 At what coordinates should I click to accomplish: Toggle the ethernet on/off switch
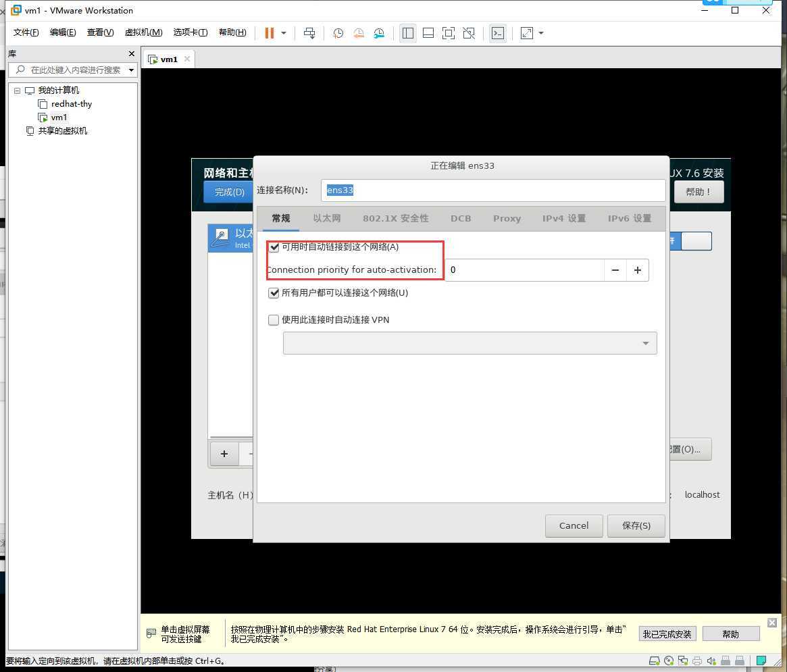click(x=690, y=241)
